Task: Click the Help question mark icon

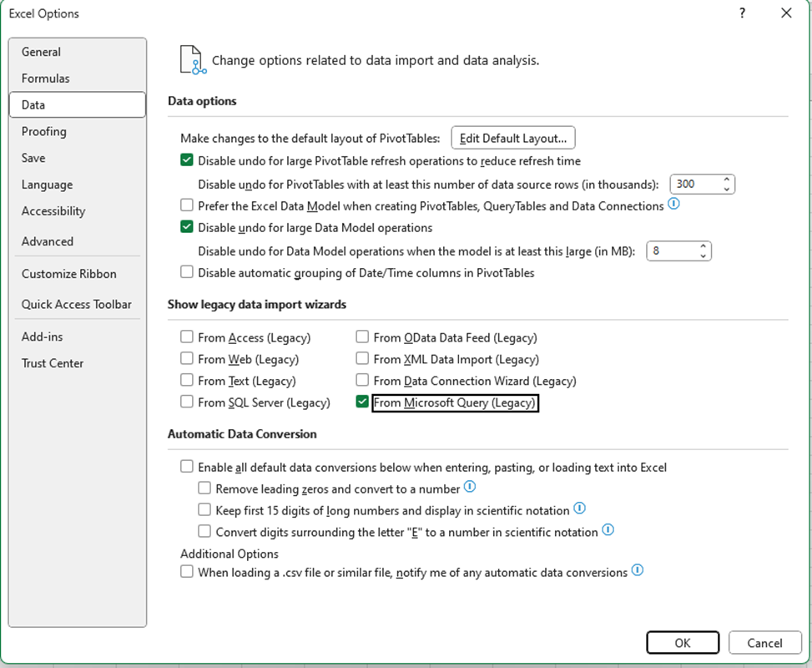Action: [742, 13]
